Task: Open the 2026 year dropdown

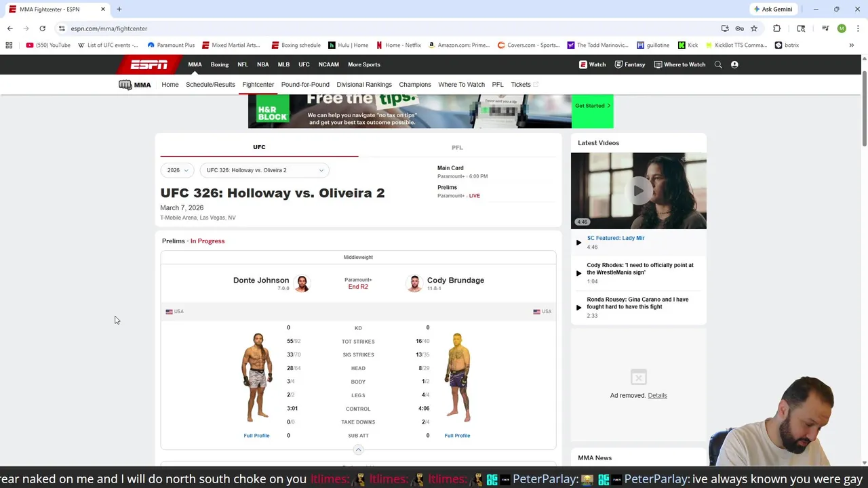Action: click(178, 170)
